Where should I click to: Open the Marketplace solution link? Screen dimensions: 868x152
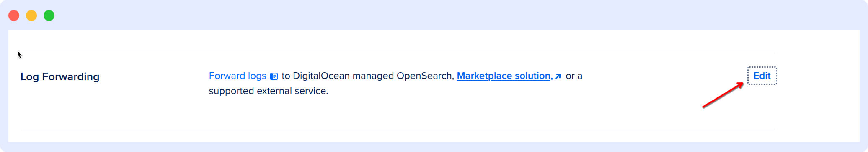[x=505, y=76]
